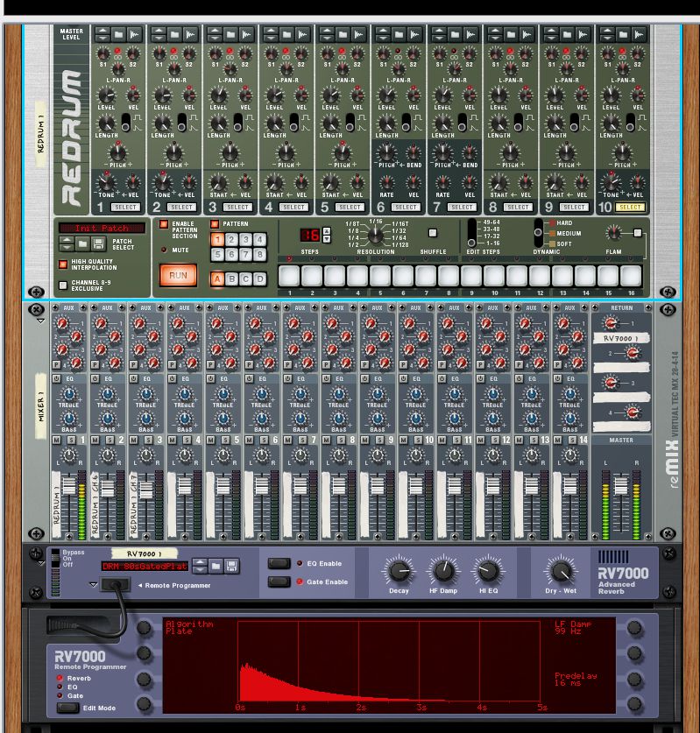Open Redrum patch browser folder icon
700x733 pixels.
(82, 243)
